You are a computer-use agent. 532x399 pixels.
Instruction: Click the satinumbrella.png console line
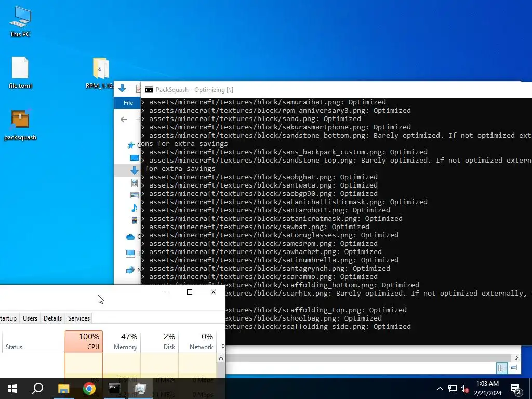coord(270,260)
